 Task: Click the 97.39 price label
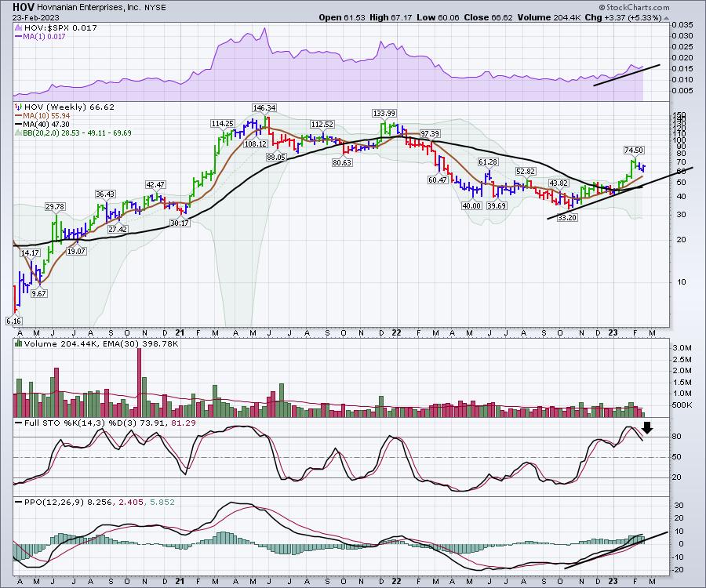click(430, 134)
